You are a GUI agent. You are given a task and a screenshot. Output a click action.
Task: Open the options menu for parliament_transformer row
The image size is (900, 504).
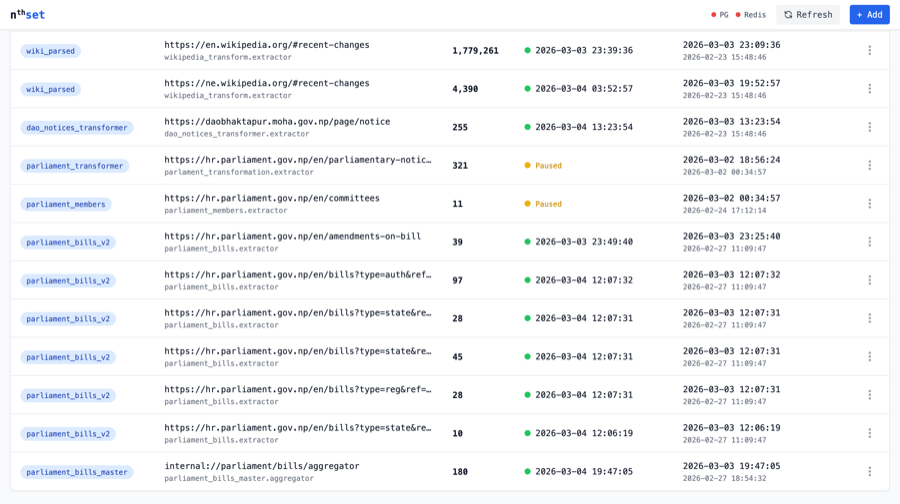point(869,165)
